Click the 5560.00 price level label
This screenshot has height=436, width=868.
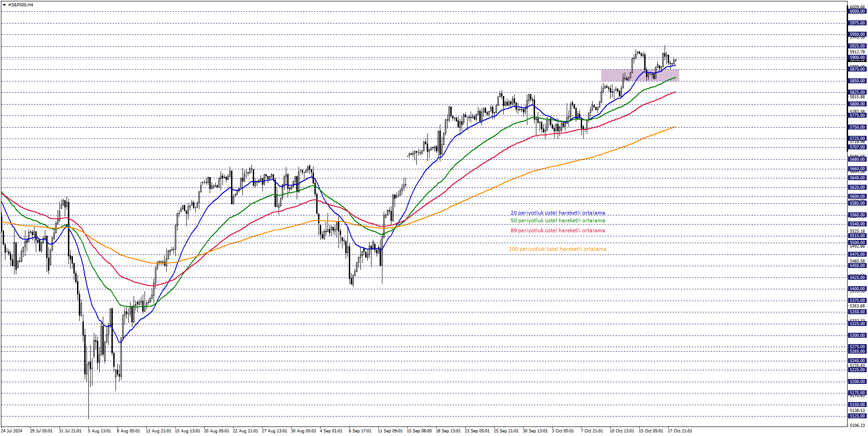tap(857, 215)
